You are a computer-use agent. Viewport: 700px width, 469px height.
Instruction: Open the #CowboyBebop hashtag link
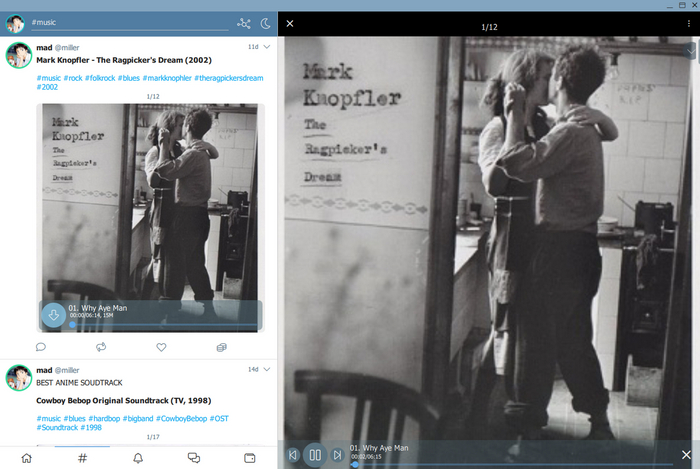pos(181,419)
